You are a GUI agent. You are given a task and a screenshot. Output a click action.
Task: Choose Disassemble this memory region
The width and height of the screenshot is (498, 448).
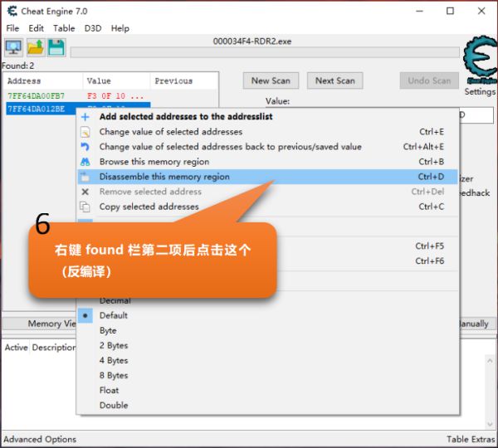click(164, 177)
